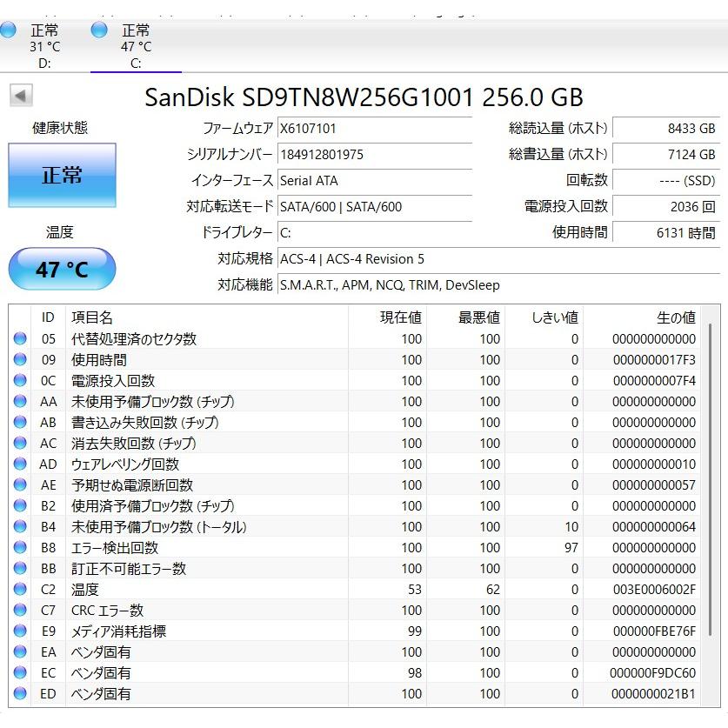728x728 pixels.
Task: Click the 現在値 column header
Action: pos(388,317)
